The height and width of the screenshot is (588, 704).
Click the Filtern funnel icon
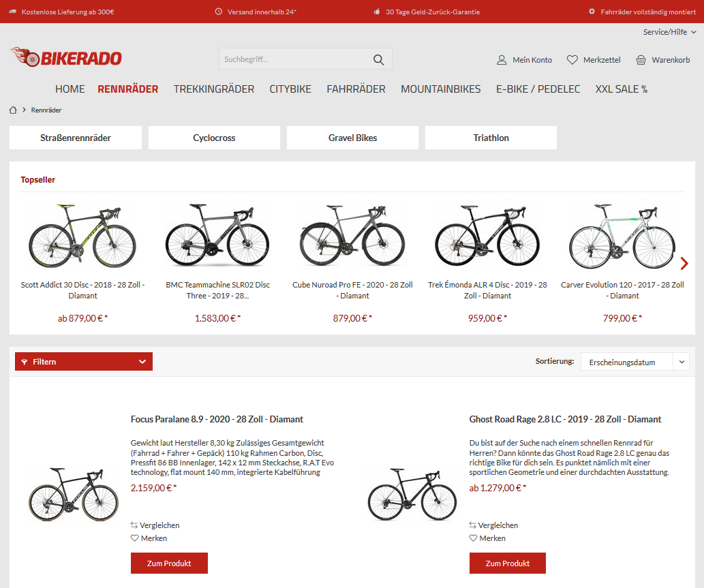tap(25, 362)
